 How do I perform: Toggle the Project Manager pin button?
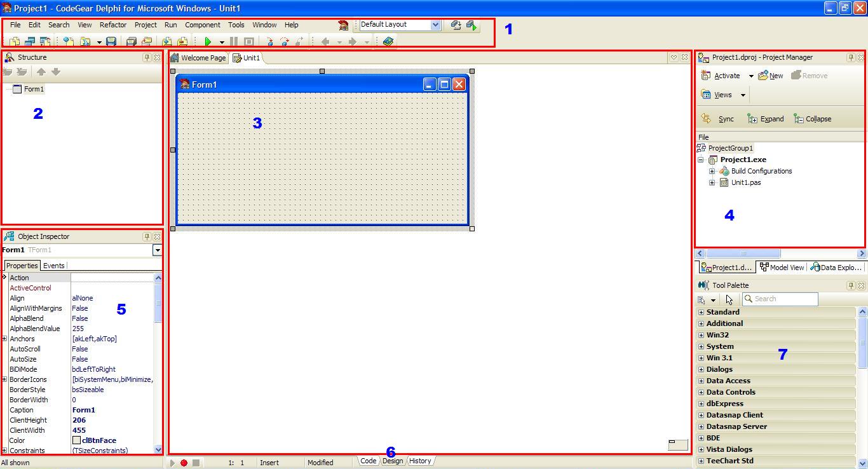coord(851,57)
